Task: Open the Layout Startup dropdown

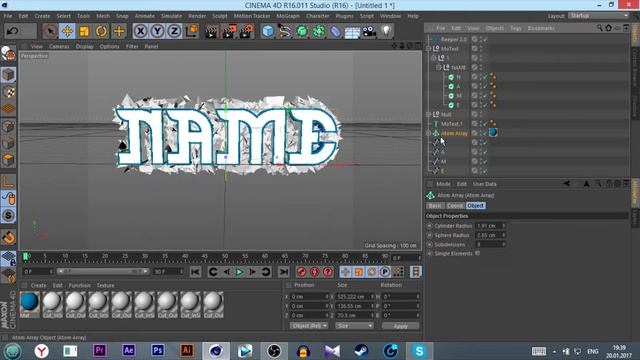Action: point(598,16)
